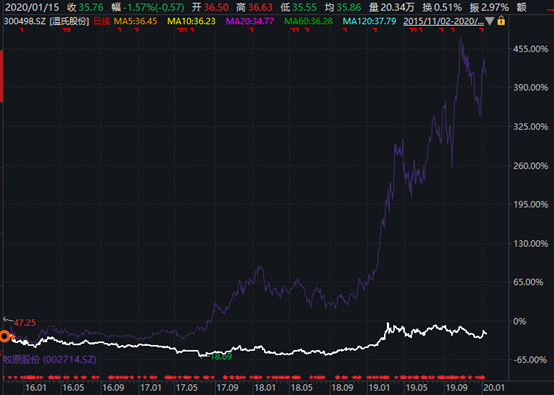
Task: Click the padlock icon next to date range
Action: point(501,21)
